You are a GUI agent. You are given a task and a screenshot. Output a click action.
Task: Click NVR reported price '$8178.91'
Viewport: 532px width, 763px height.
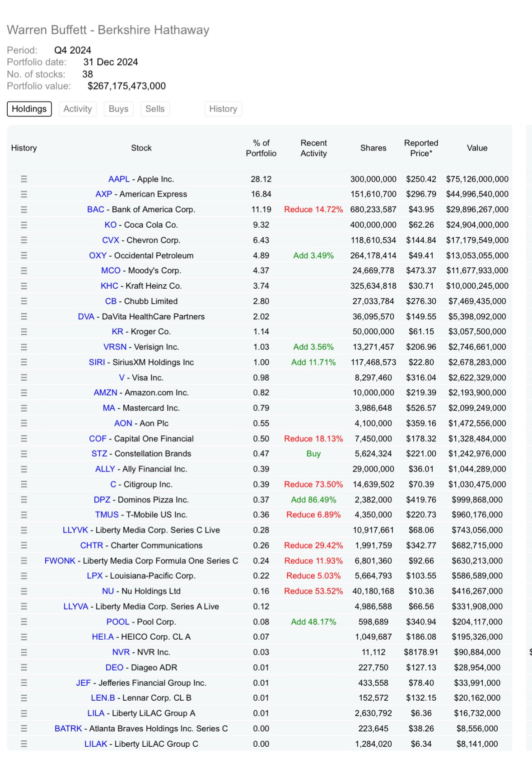click(421, 652)
